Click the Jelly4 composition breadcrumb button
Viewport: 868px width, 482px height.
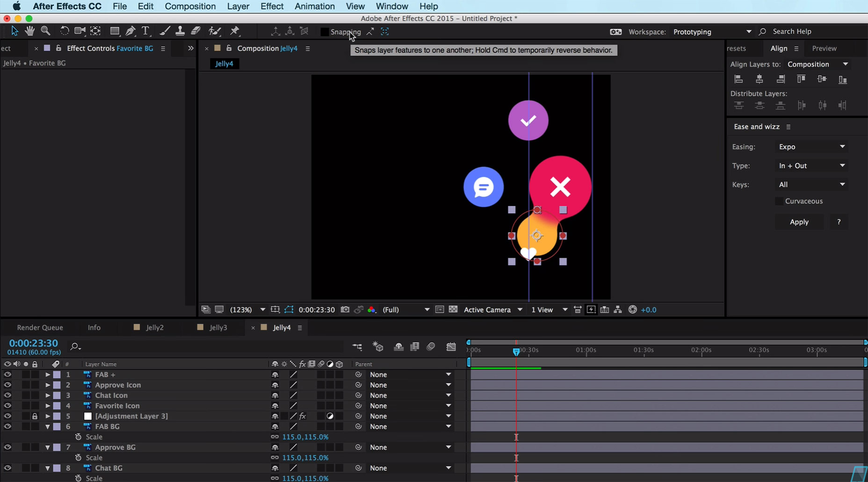(x=224, y=64)
